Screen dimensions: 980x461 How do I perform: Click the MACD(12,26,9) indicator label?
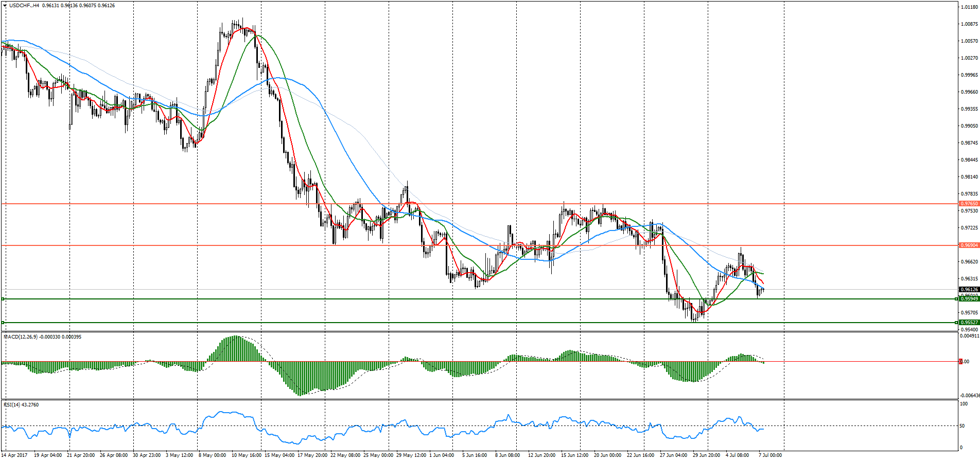(22, 337)
